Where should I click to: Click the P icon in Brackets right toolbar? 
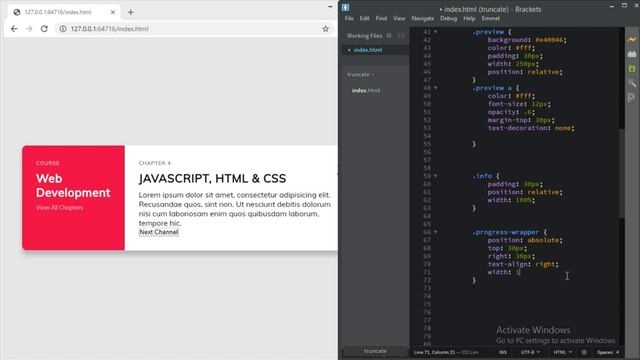631,98
